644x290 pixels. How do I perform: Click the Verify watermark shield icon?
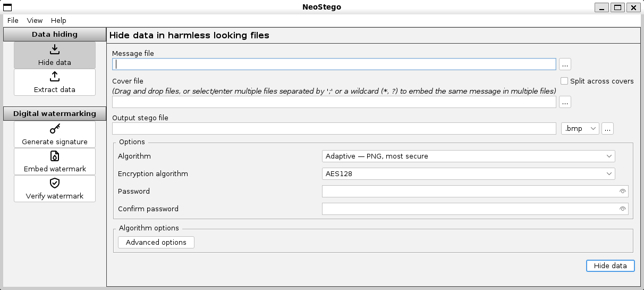point(55,184)
